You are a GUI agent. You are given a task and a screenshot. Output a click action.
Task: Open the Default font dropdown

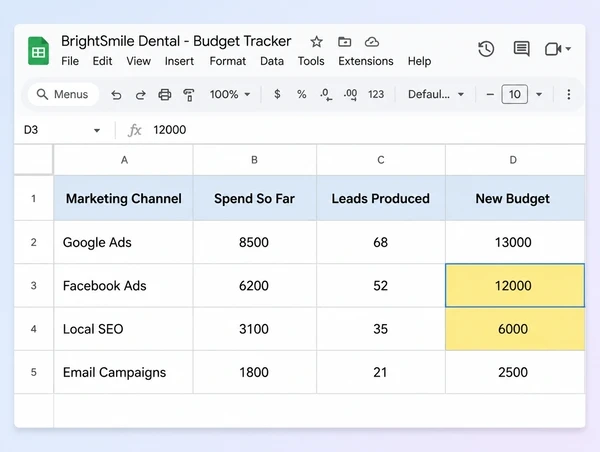[x=436, y=94]
